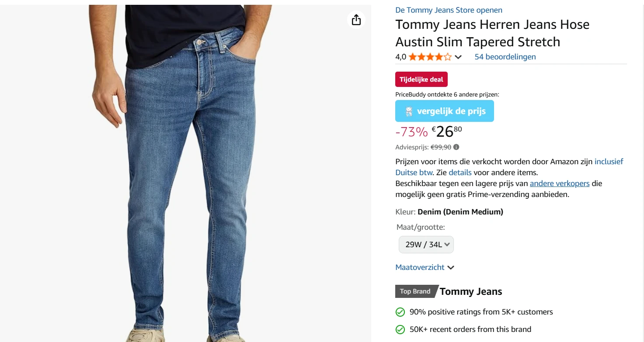The height and width of the screenshot is (342, 644).
Task: Click green checkmark beside 90% positive ratings
Action: point(400,312)
